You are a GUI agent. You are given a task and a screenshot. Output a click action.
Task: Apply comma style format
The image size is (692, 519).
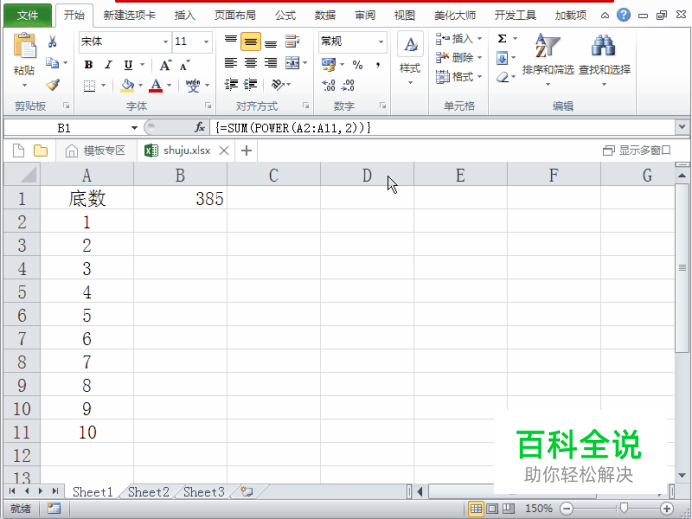pyautogui.click(x=378, y=65)
